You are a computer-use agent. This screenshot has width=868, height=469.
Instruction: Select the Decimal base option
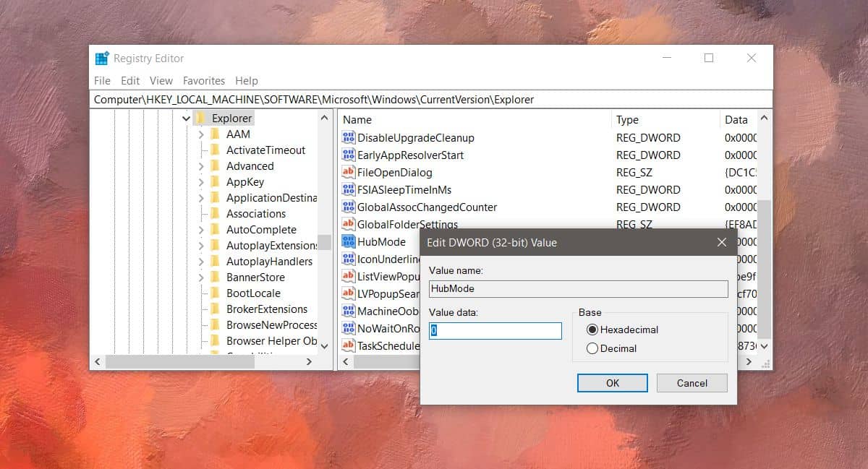pyautogui.click(x=592, y=348)
